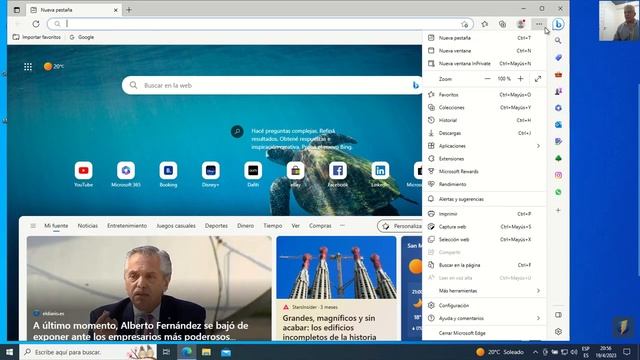Click the weather 20°C widget on page

point(54,66)
